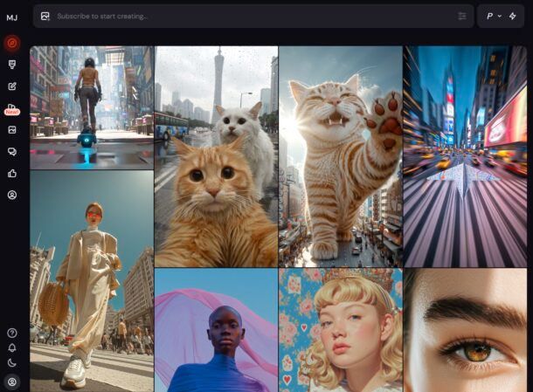
Task: Open the hoverboard rider cyberpunk street image
Action: [x=92, y=107]
